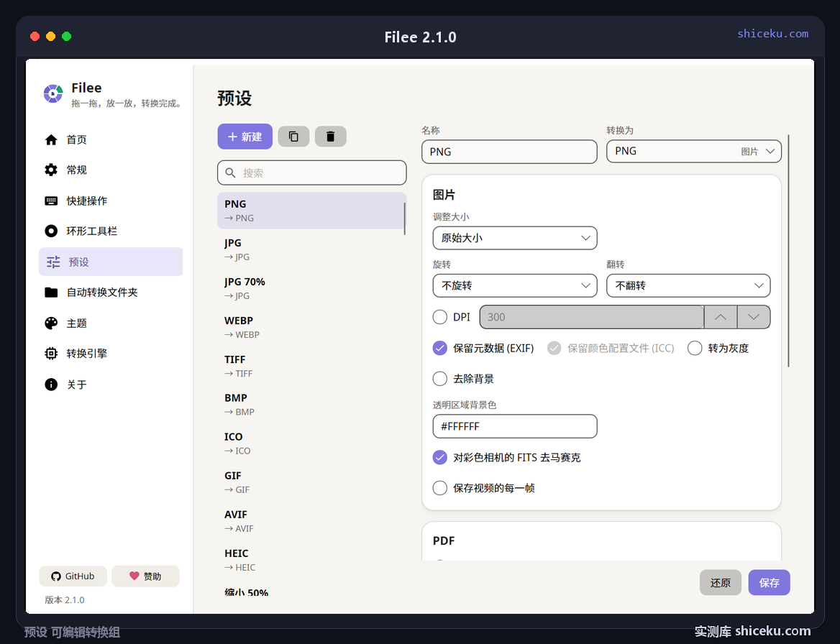Enable 保存视频的每一帧 option
This screenshot has height=644, width=840.
click(x=440, y=488)
